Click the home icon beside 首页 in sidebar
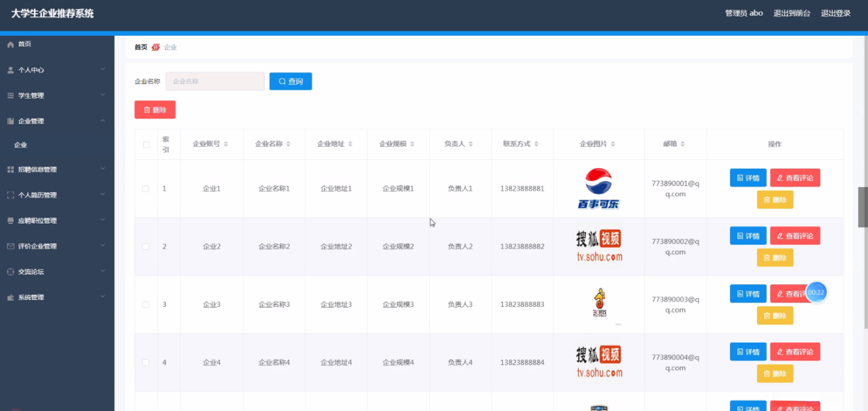 pyautogui.click(x=11, y=45)
